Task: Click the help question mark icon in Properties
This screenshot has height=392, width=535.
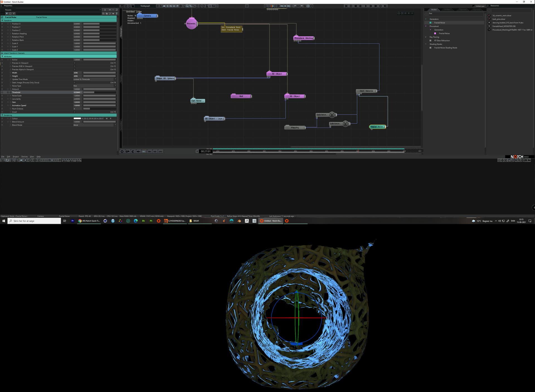Action: [x=116, y=13]
